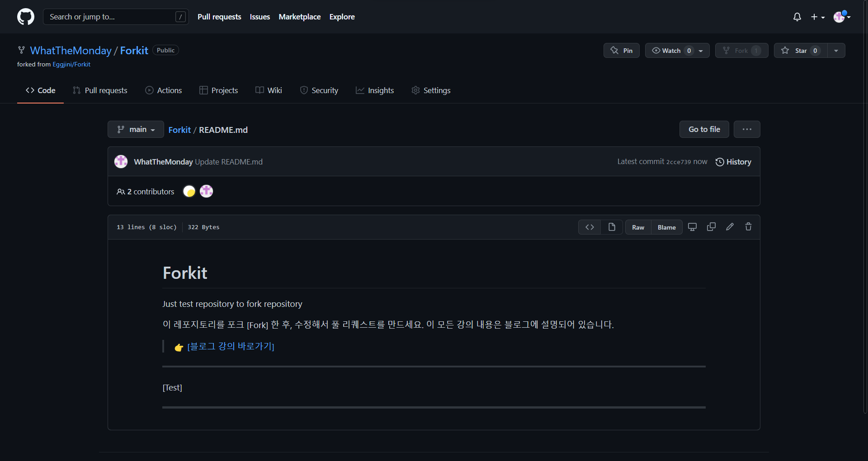This screenshot has height=461, width=868.
Task: Click WhatTheMonday commit author avatar
Action: (121, 161)
